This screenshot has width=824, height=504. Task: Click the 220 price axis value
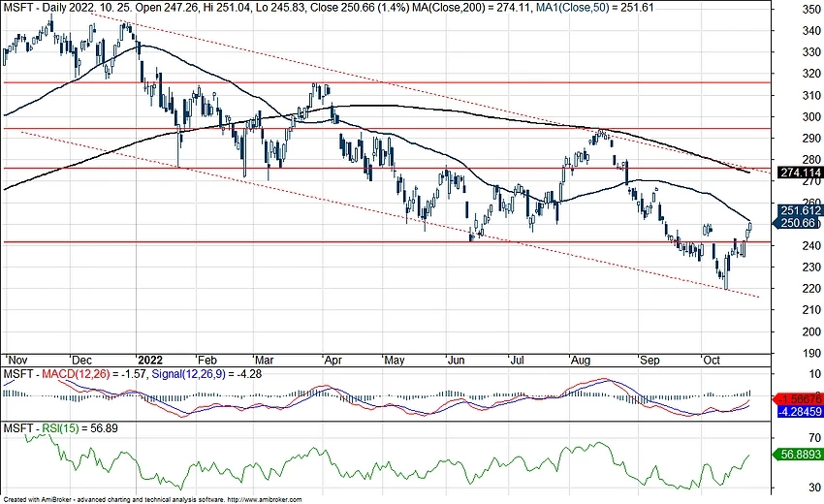coord(811,289)
